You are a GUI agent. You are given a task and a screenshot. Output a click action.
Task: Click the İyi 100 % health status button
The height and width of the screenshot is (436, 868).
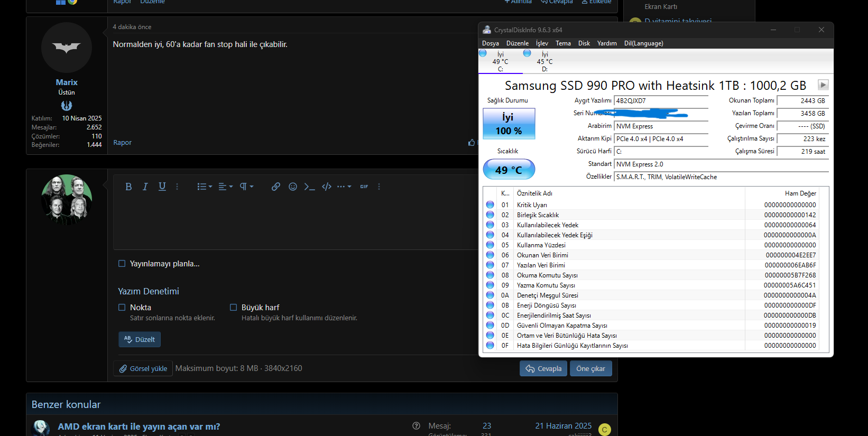tap(509, 124)
